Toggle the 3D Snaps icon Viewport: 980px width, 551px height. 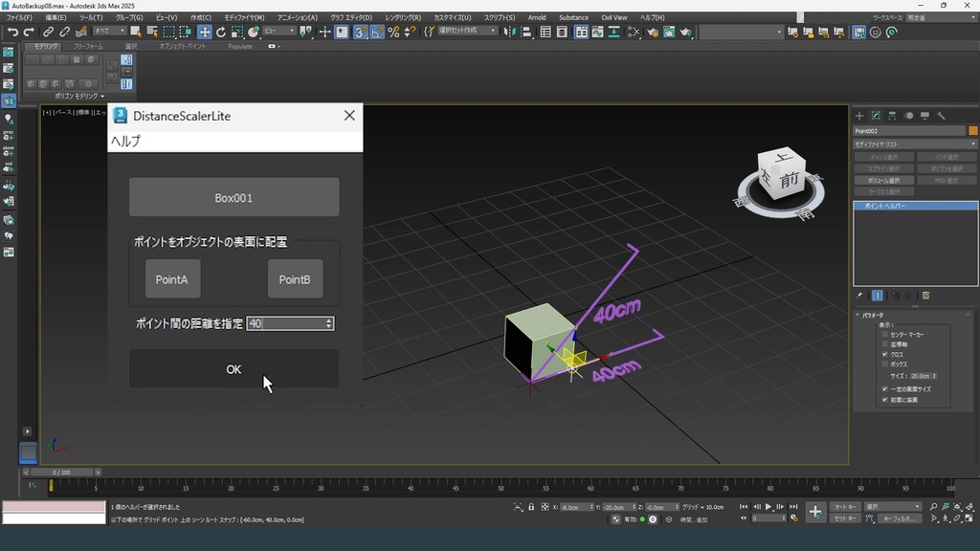[x=360, y=32]
